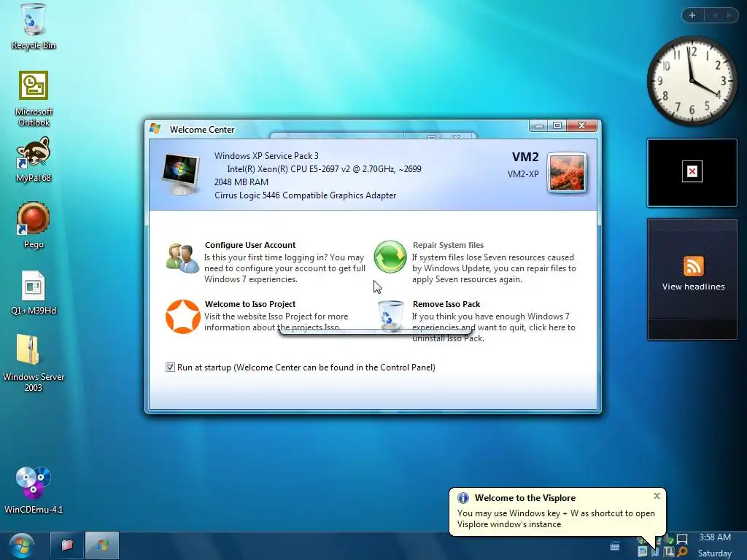Viewport: 747px width, 560px height.
Task: Click the green checkmark shield tray icon
Action: (x=670, y=540)
